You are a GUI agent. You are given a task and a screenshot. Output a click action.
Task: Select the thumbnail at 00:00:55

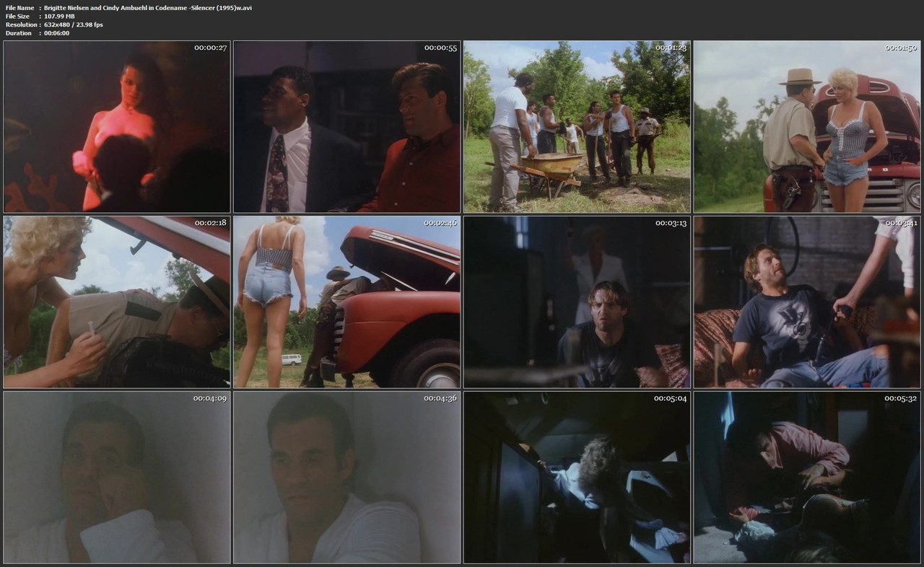pyautogui.click(x=346, y=127)
